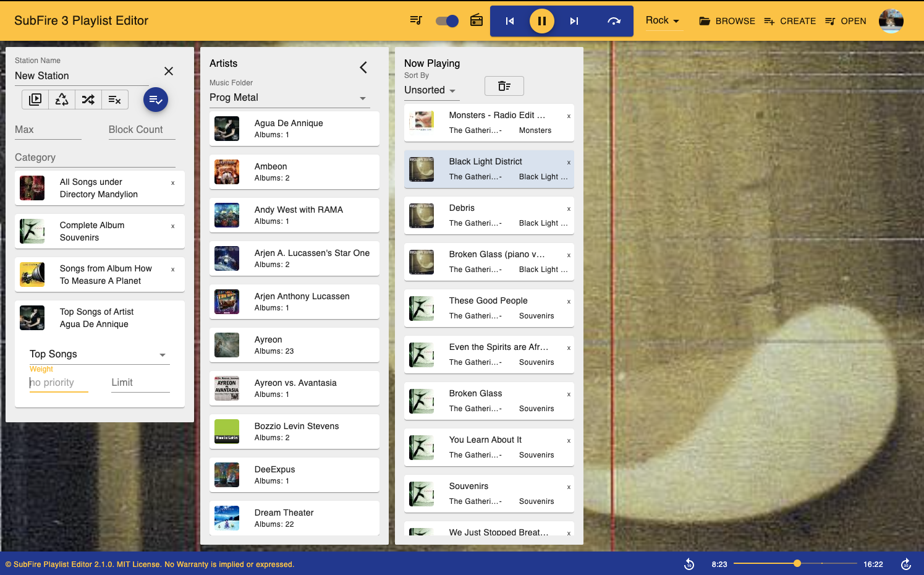Click the Block Count input field
Screen dimensions: 924x575
pos(142,130)
